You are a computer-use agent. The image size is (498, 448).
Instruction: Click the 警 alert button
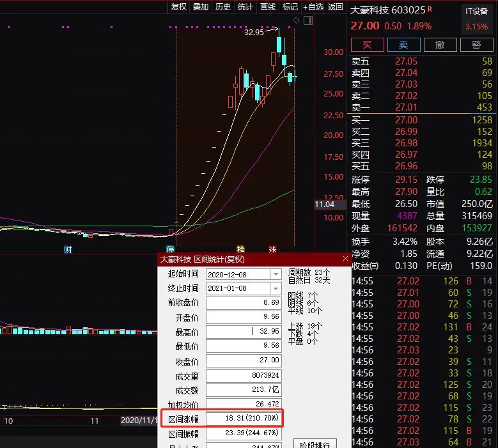tap(476, 45)
